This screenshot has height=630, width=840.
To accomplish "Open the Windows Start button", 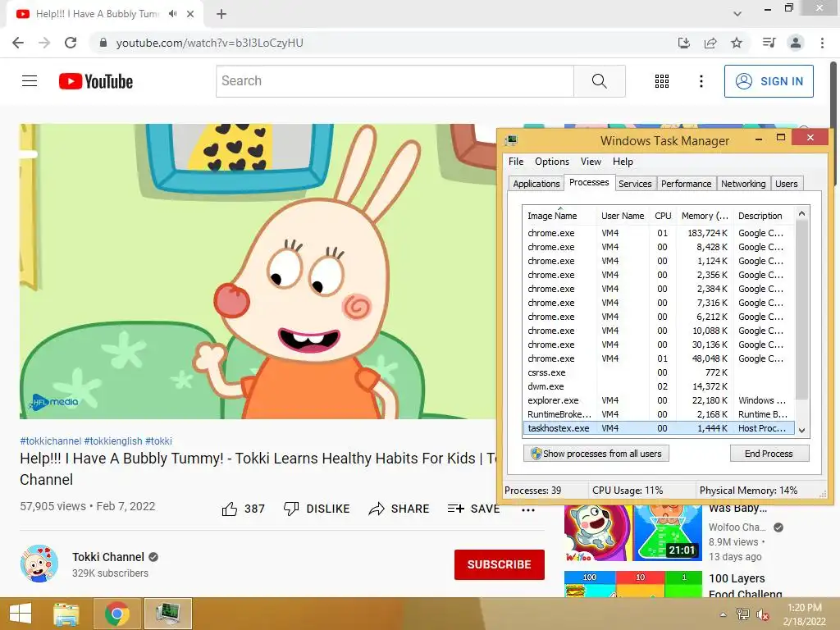I will click(x=21, y=614).
